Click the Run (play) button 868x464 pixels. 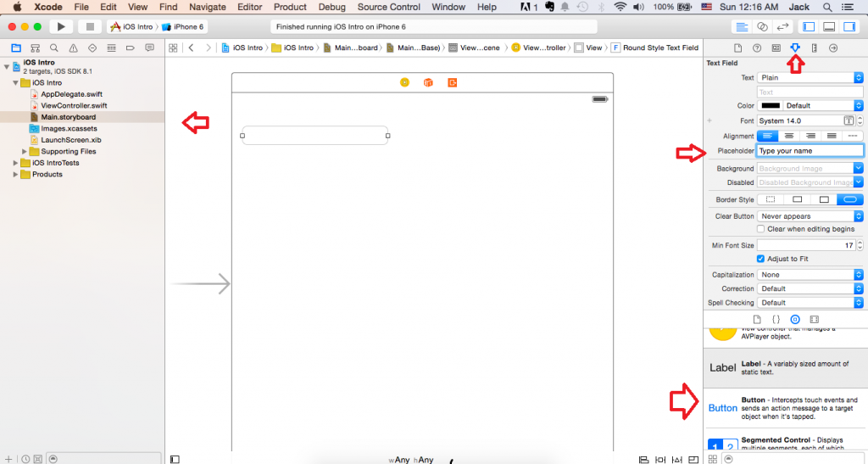[61, 27]
